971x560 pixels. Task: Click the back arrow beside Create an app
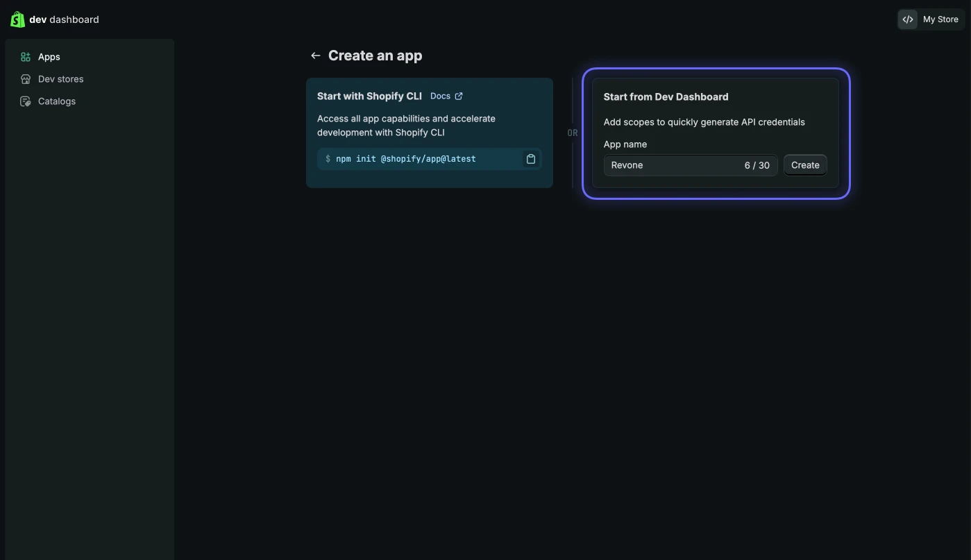point(316,56)
